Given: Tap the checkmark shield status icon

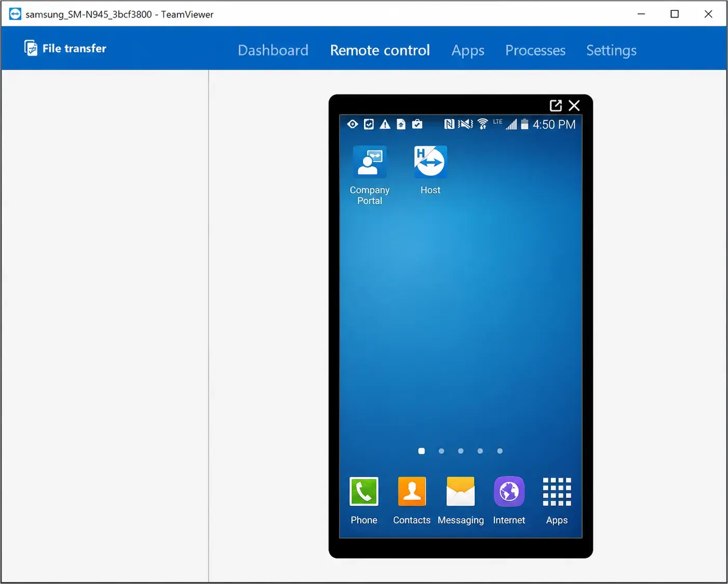Looking at the screenshot, I should pyautogui.click(x=369, y=124).
